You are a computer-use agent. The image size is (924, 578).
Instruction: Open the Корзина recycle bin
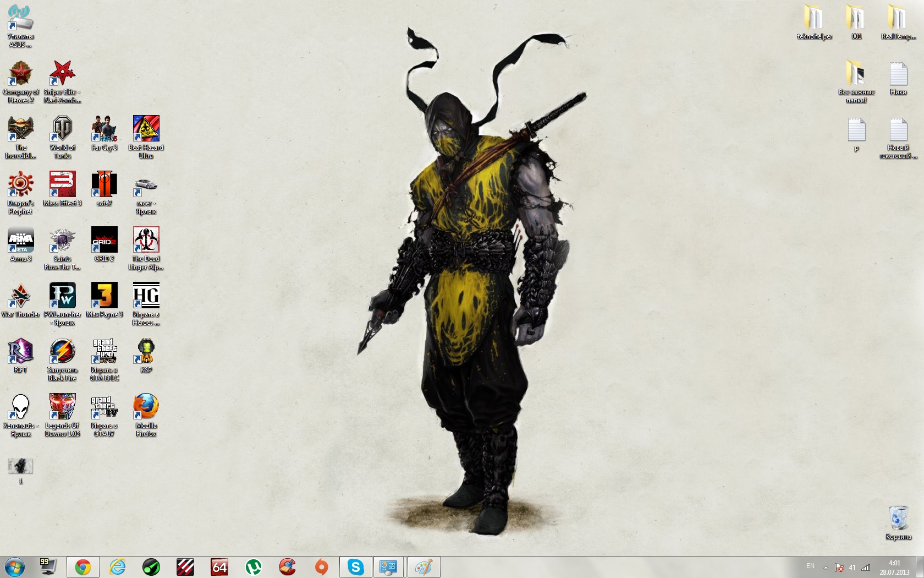point(898,523)
